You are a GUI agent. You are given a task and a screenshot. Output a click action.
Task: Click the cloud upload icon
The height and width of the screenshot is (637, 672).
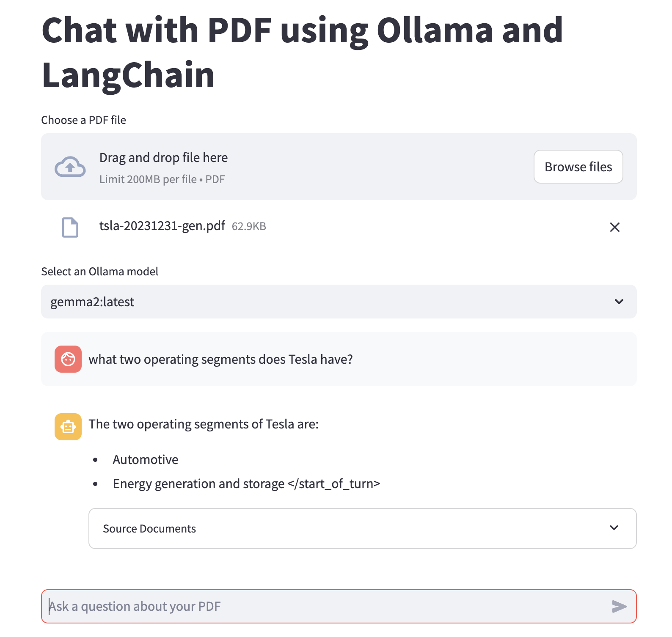point(70,167)
